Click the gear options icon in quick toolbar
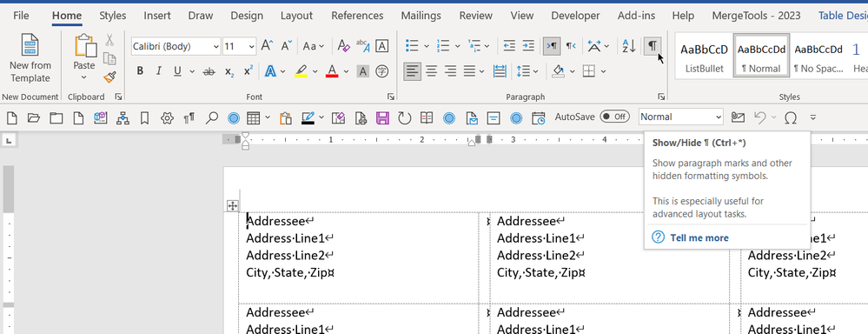The height and width of the screenshot is (334, 868). coord(167,117)
